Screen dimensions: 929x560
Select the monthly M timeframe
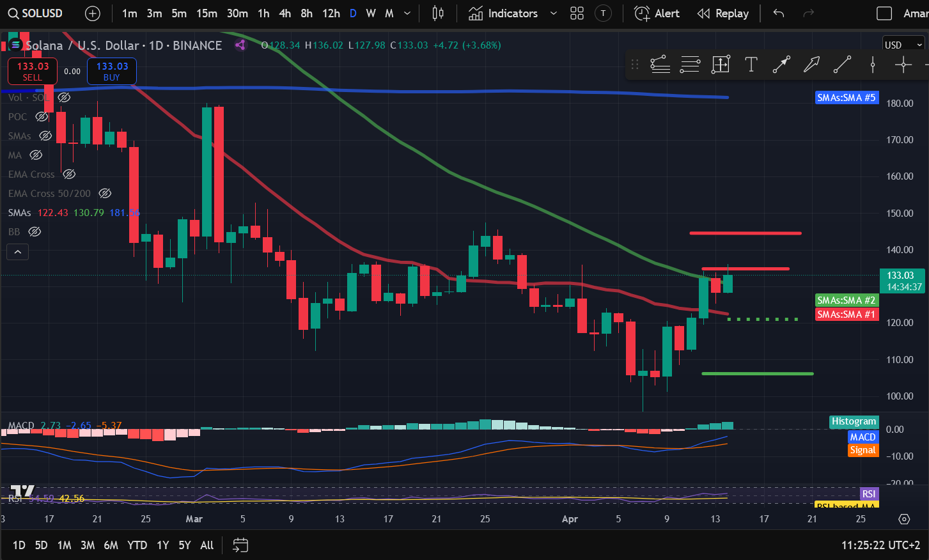pos(389,13)
